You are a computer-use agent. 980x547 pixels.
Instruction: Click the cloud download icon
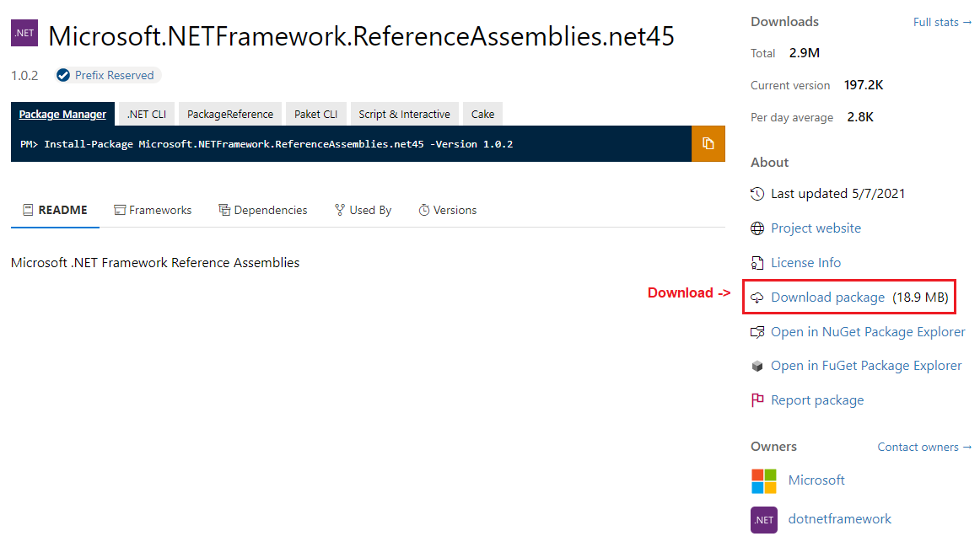pyautogui.click(x=757, y=298)
